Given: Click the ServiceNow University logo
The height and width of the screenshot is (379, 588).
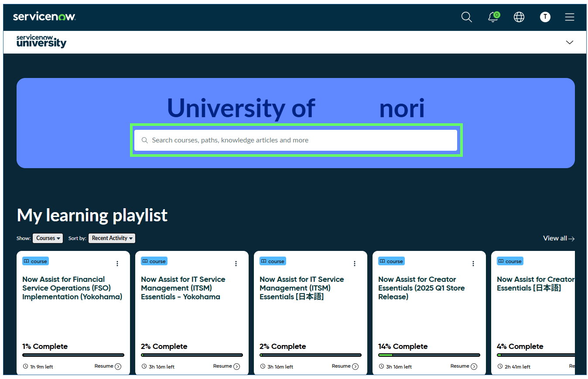Looking at the screenshot, I should (41, 41).
